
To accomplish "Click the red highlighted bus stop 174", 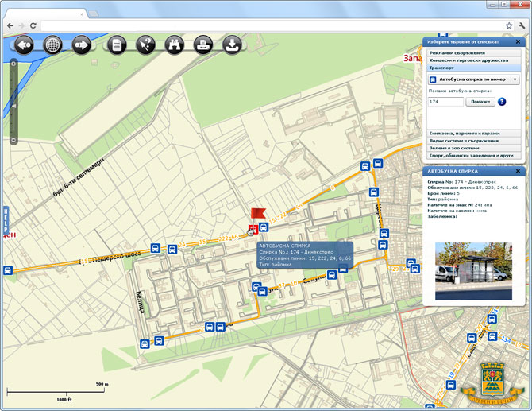I will coord(253,229).
